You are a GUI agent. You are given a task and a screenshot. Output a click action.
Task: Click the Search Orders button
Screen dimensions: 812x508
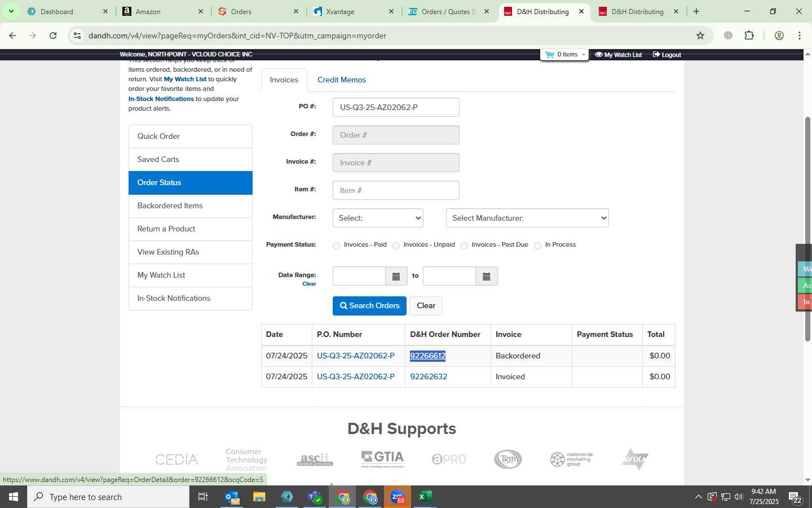coord(369,306)
